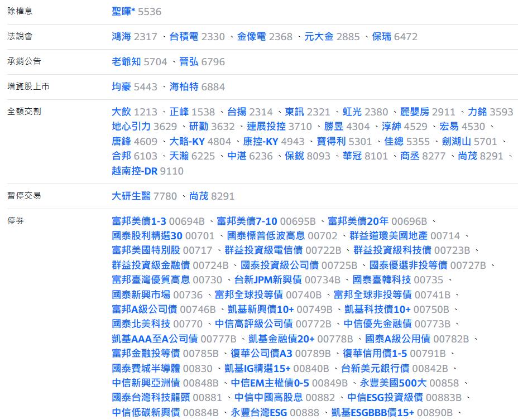Select 研勤 3632 link
The height and width of the screenshot is (420, 518).
[x=212, y=127]
